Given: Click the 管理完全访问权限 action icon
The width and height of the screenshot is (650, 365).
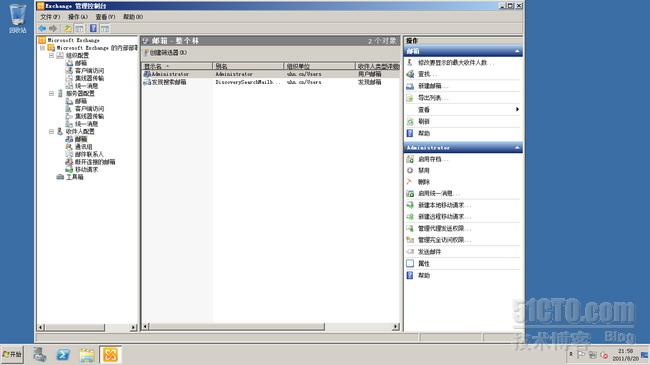Looking at the screenshot, I should pyautogui.click(x=410, y=240).
